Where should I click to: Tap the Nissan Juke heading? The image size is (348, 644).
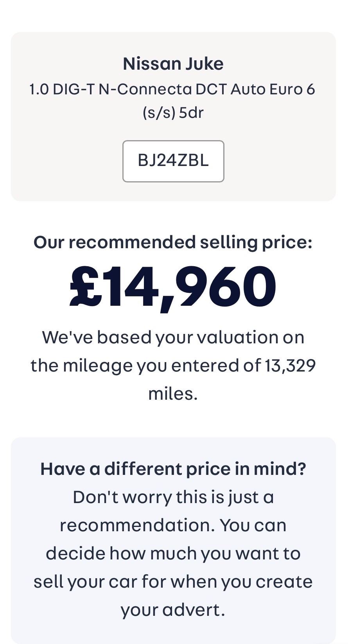coord(173,64)
